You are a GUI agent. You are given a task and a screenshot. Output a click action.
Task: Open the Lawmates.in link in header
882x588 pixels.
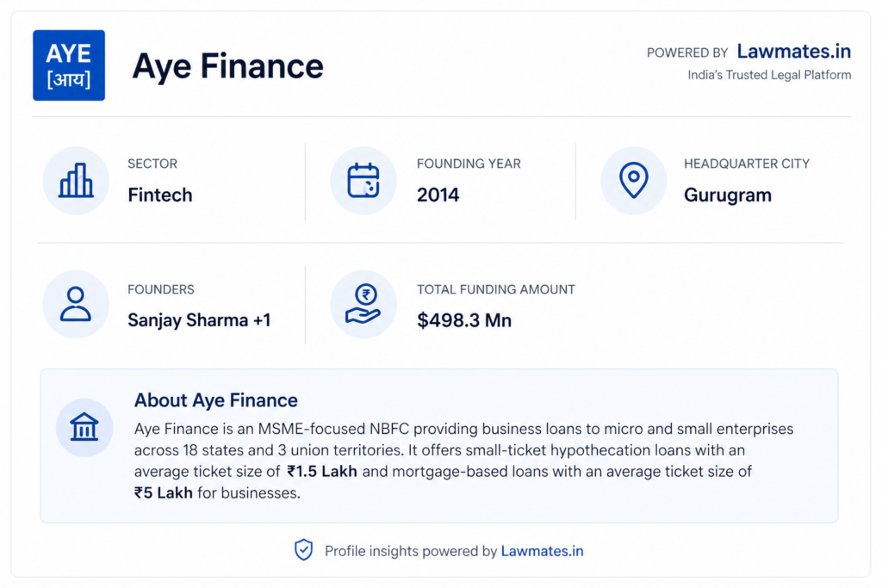point(793,52)
